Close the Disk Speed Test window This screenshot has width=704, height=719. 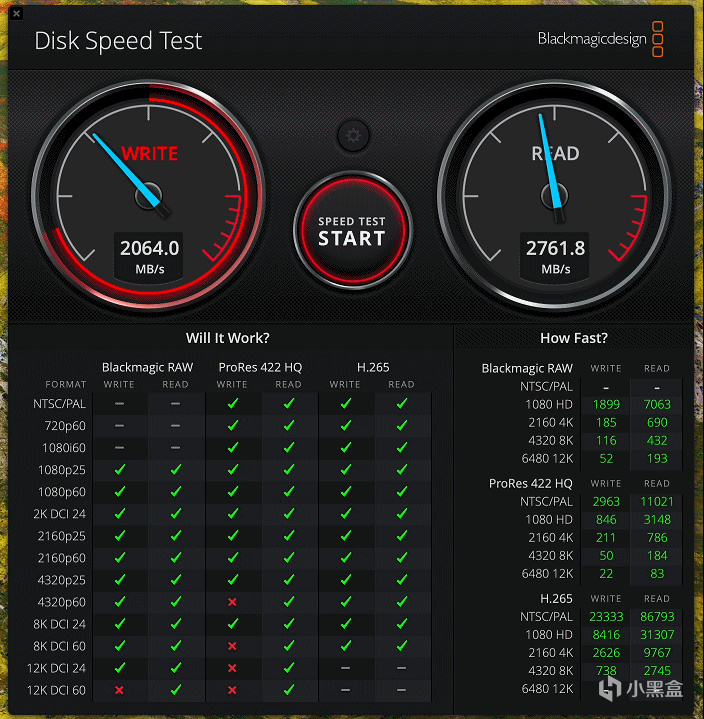tap(17, 13)
